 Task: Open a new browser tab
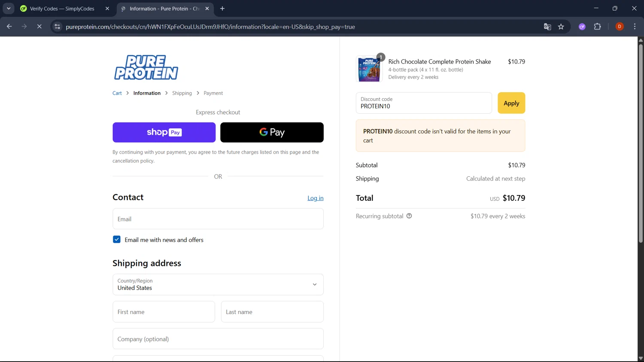pyautogui.click(x=222, y=9)
